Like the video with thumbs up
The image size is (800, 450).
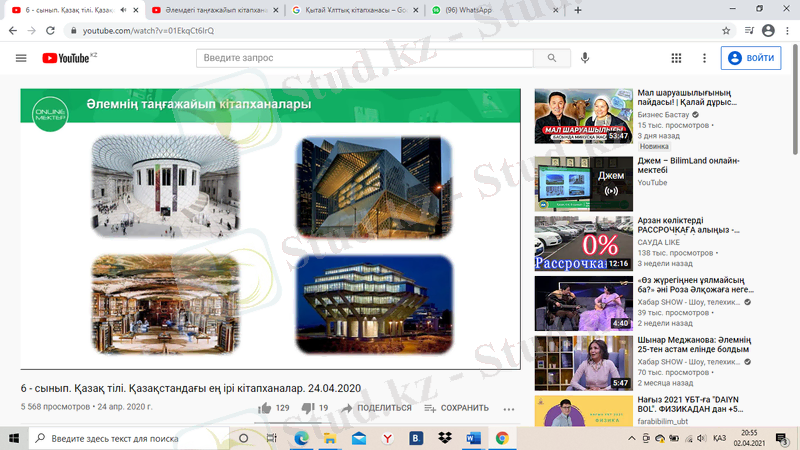tap(265, 408)
